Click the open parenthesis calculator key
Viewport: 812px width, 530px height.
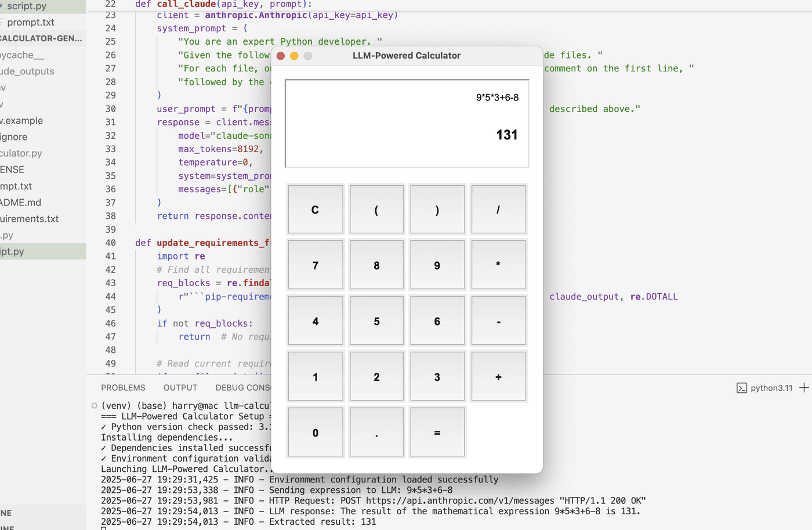click(376, 210)
